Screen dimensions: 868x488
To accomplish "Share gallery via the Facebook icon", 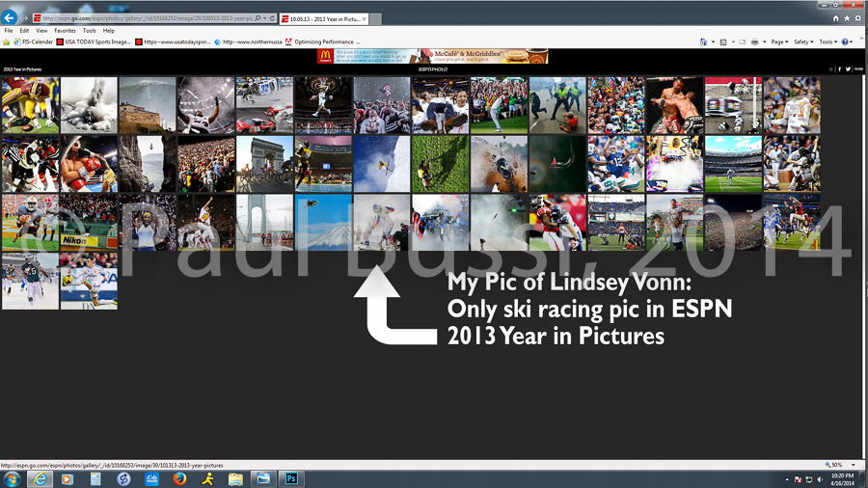I will [839, 69].
